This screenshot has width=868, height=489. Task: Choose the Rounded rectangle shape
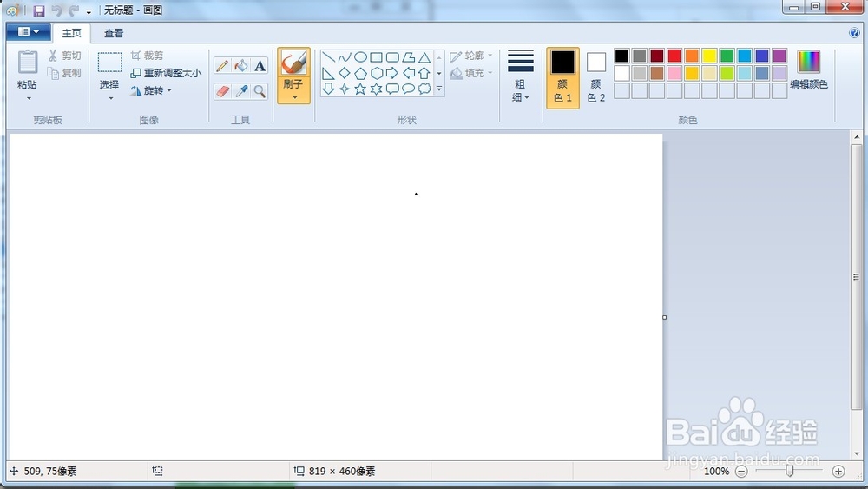[392, 57]
